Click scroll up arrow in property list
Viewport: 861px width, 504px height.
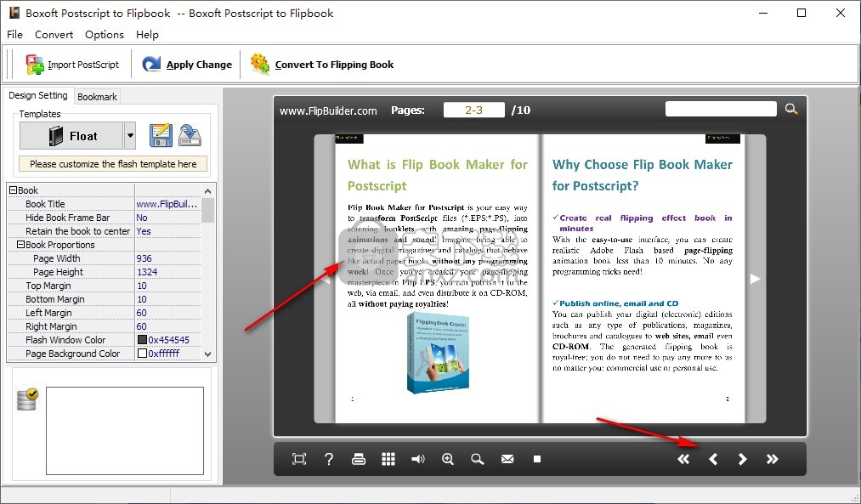[x=207, y=191]
